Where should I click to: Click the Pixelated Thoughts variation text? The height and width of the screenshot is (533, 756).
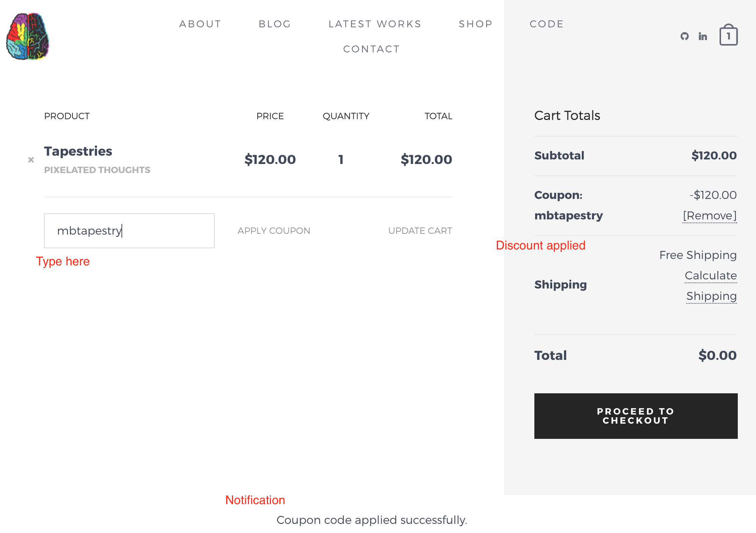pyautogui.click(x=97, y=170)
